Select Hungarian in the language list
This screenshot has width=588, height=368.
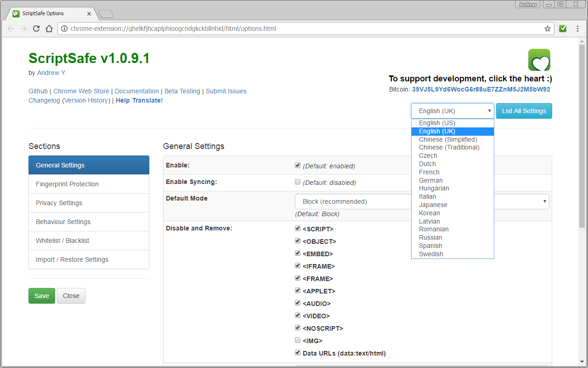pos(452,188)
